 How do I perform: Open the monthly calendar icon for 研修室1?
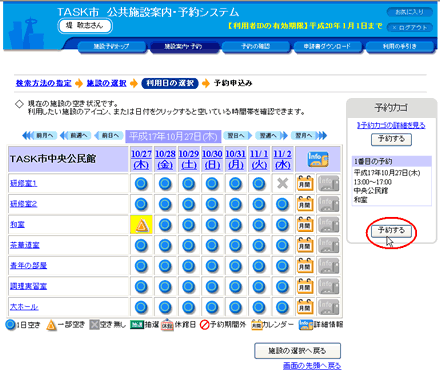(x=305, y=183)
